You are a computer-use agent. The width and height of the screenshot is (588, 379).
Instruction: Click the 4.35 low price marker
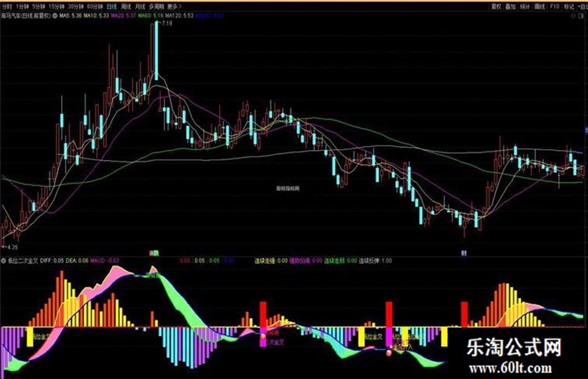click(12, 247)
